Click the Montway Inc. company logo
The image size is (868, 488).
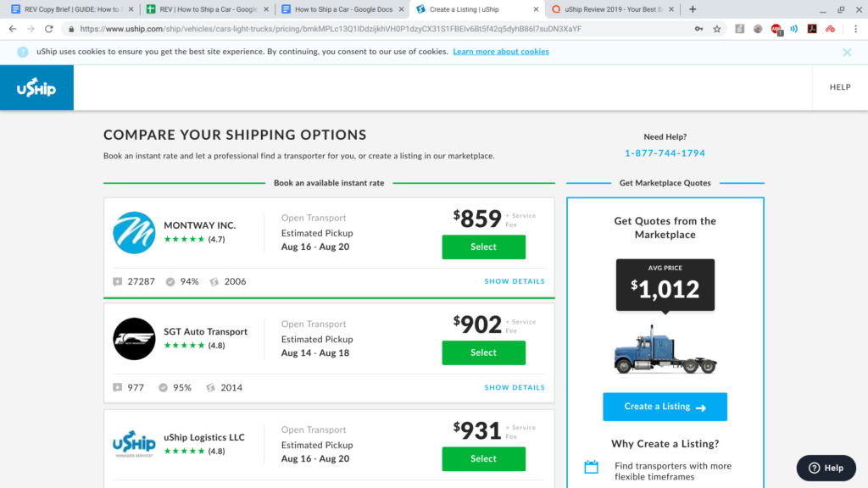tap(133, 230)
